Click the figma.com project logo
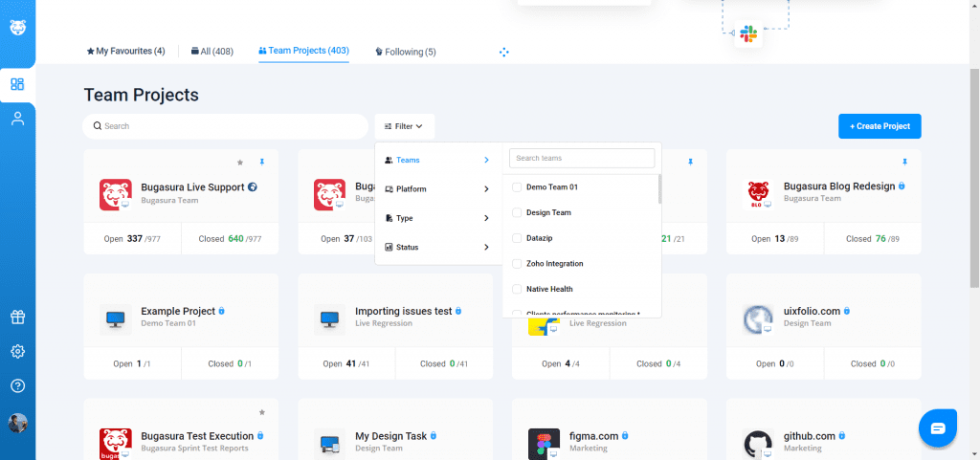 tap(544, 444)
